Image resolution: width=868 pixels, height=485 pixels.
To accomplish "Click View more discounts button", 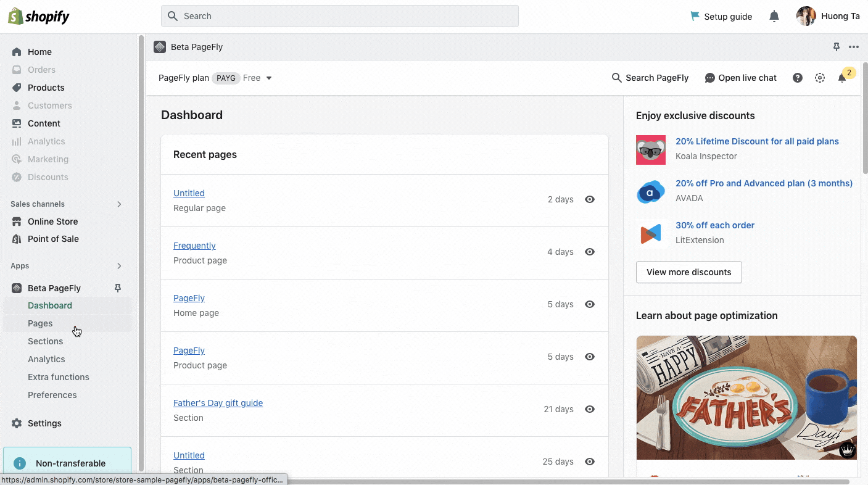I will pyautogui.click(x=688, y=272).
